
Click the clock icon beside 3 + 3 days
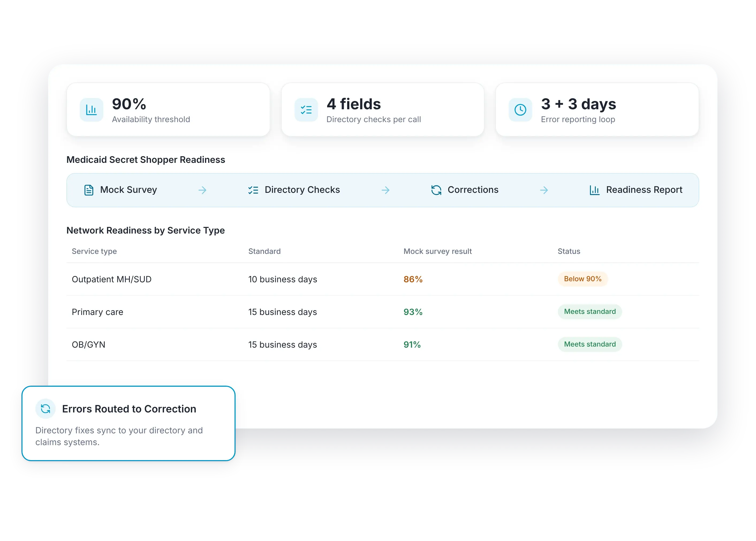[x=520, y=110]
